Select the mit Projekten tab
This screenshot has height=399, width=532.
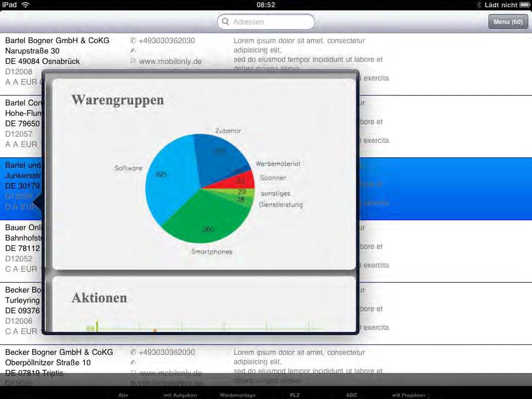point(408,395)
